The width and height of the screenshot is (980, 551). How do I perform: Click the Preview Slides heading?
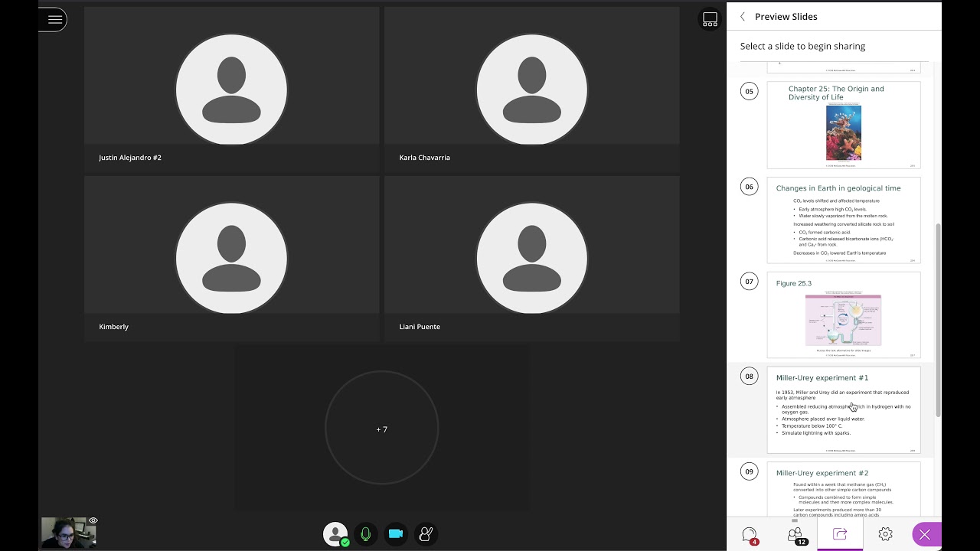click(786, 17)
